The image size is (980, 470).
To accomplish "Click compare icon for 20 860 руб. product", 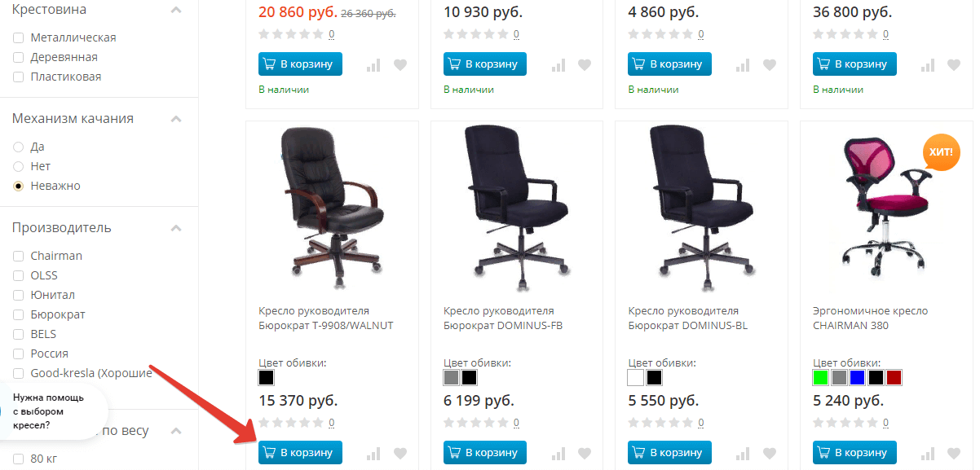I will [x=373, y=65].
